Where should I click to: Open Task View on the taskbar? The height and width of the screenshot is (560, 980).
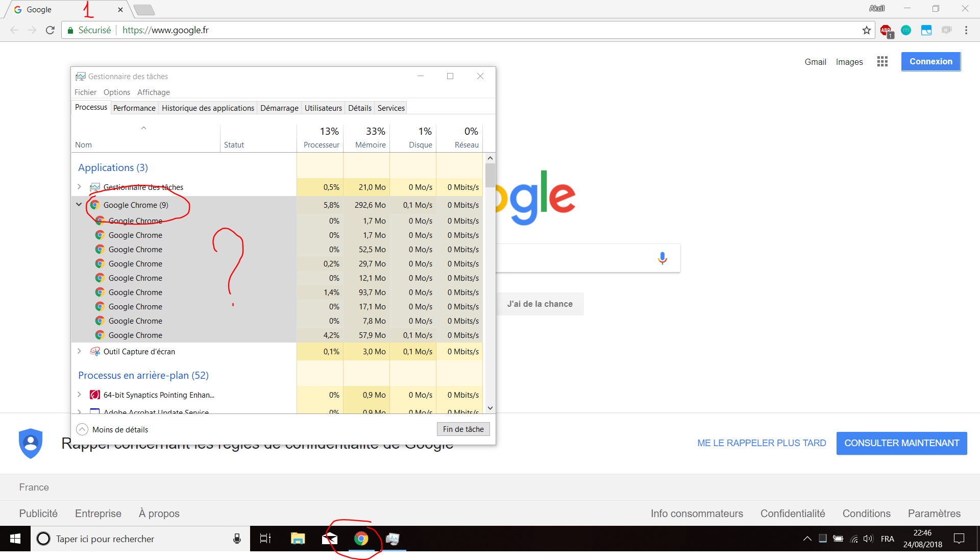265,539
